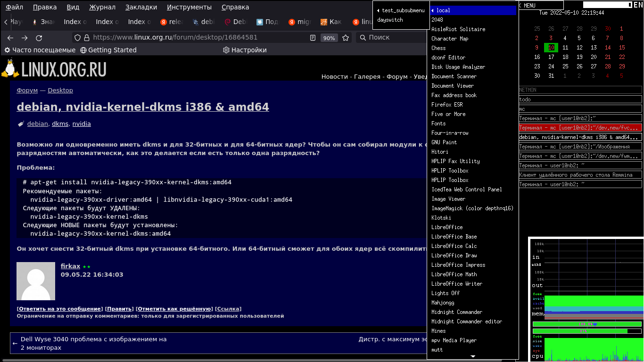Click firkax grey avatar picture
The image size is (644, 362).
[36, 281]
